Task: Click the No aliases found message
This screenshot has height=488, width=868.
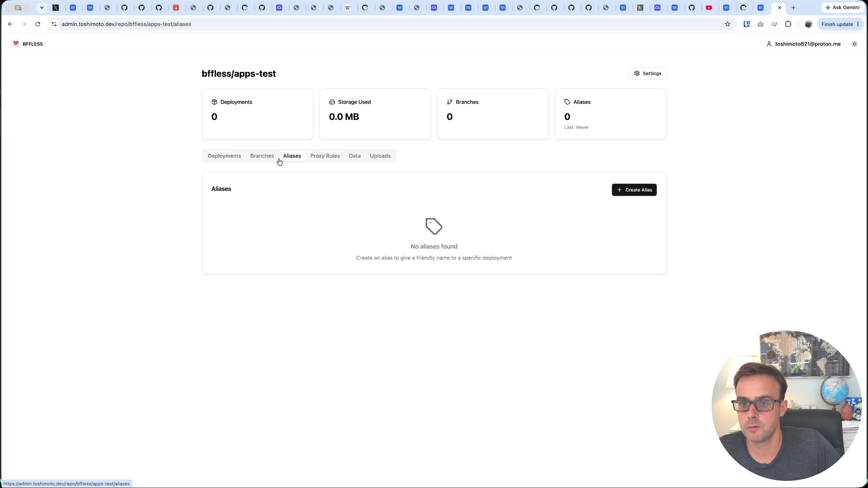Action: 434,246
